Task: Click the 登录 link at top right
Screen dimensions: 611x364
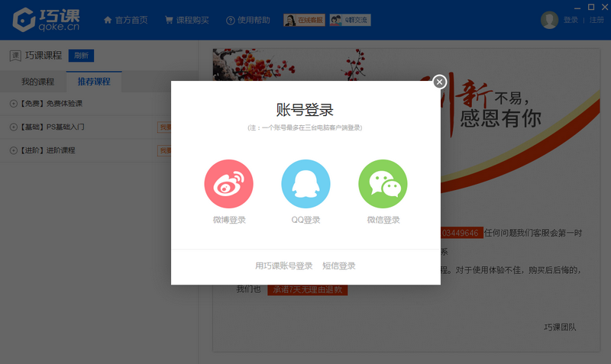Action: click(x=571, y=20)
